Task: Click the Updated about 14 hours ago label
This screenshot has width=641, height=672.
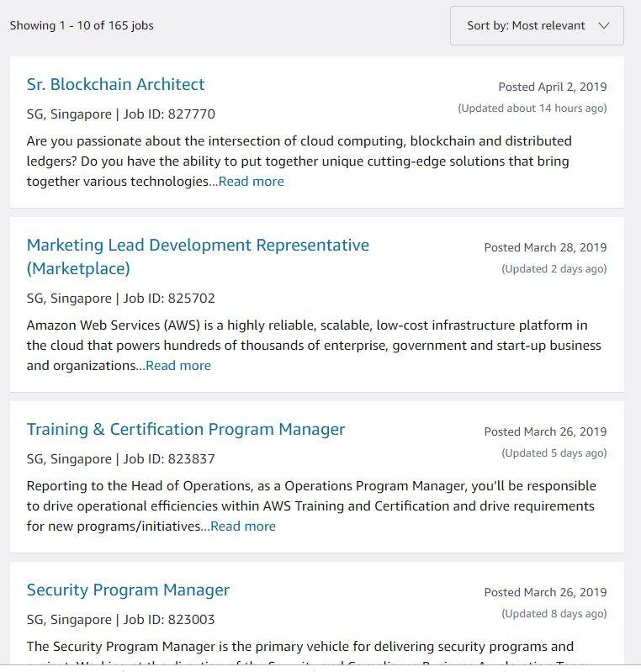Action: 532,108
